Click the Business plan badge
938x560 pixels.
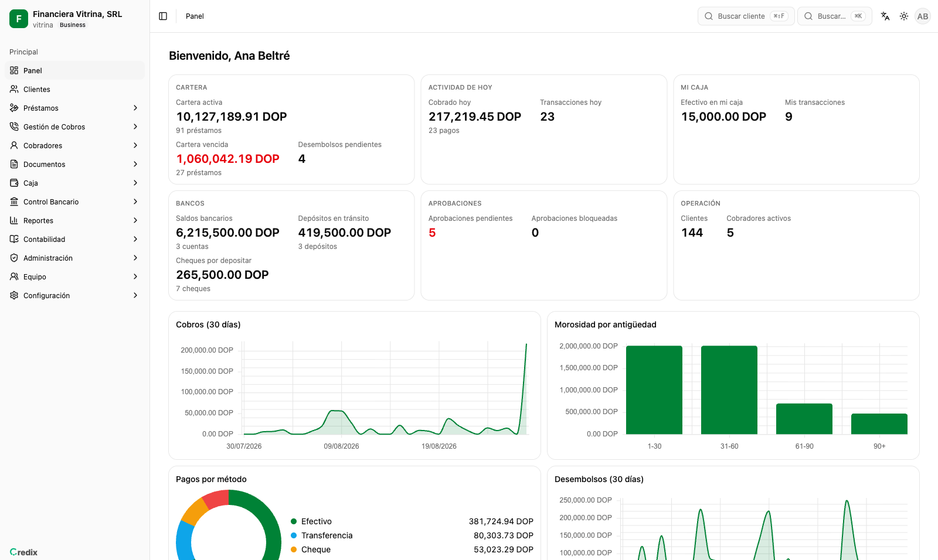click(x=73, y=25)
